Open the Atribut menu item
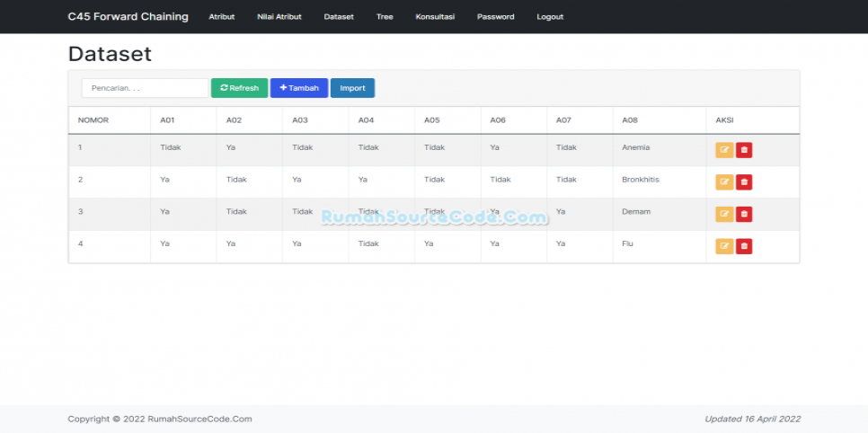The width and height of the screenshot is (868, 433). (222, 17)
